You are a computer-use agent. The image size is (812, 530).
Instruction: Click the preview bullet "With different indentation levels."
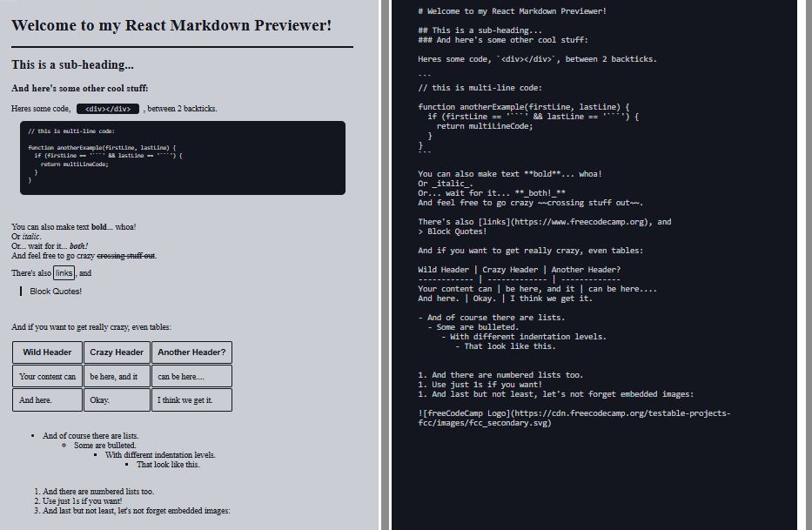pos(160,455)
